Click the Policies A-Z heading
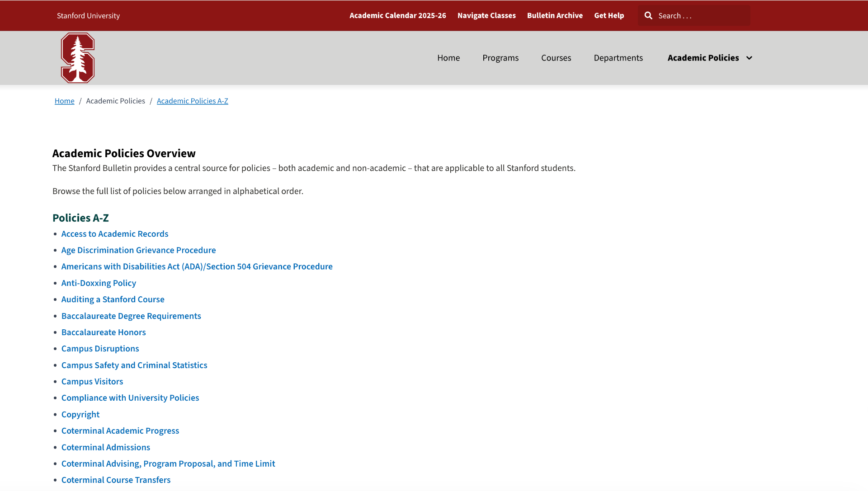868x491 pixels. (80, 218)
